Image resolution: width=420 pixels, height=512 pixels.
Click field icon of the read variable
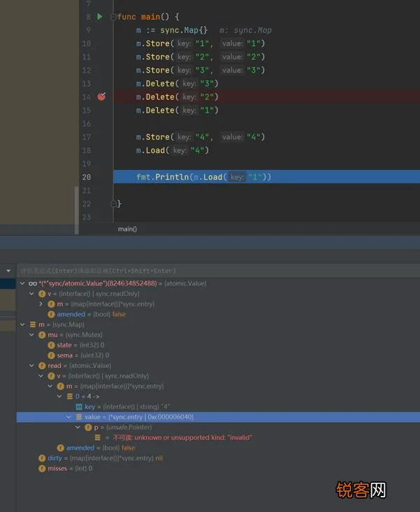[42, 366]
